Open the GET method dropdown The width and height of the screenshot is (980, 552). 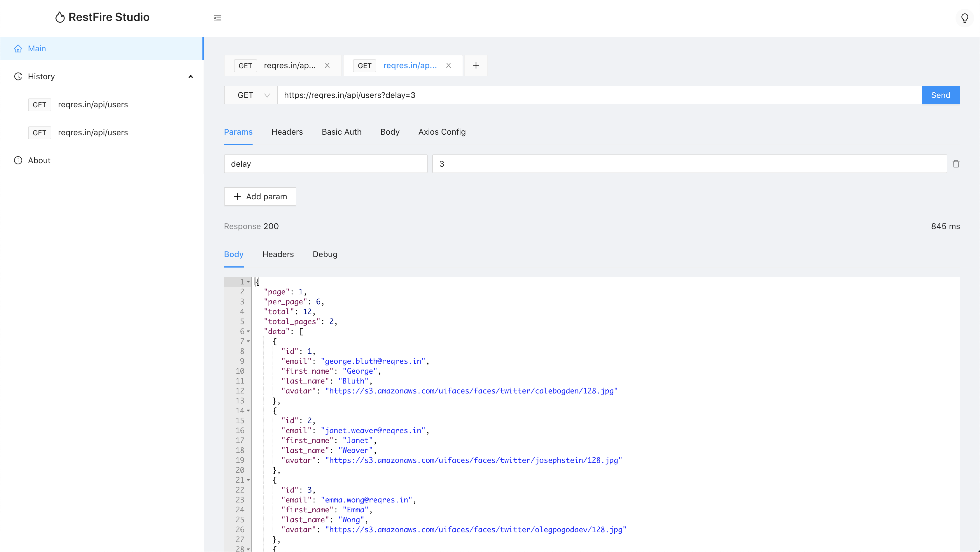(x=251, y=95)
